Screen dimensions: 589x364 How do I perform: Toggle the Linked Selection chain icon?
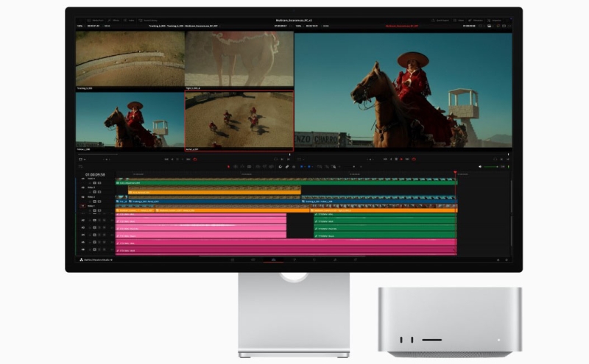287,167
